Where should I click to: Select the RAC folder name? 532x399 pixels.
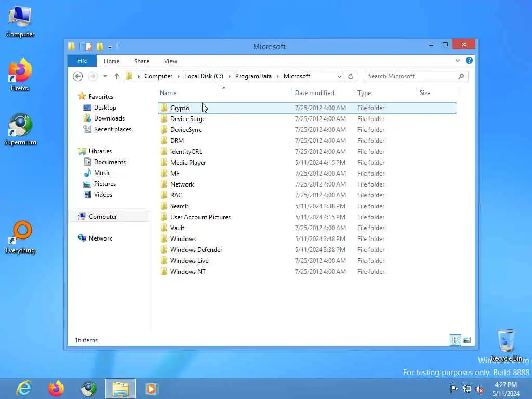click(x=176, y=195)
